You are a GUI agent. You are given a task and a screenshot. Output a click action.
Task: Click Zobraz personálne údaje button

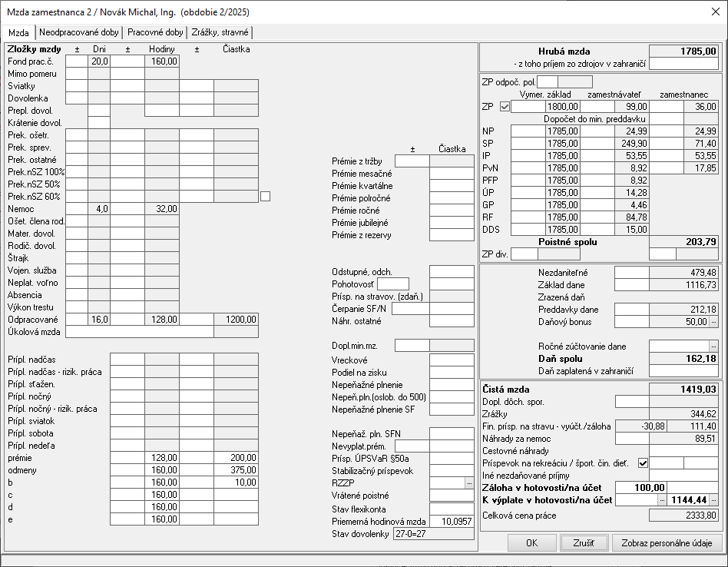(x=667, y=543)
